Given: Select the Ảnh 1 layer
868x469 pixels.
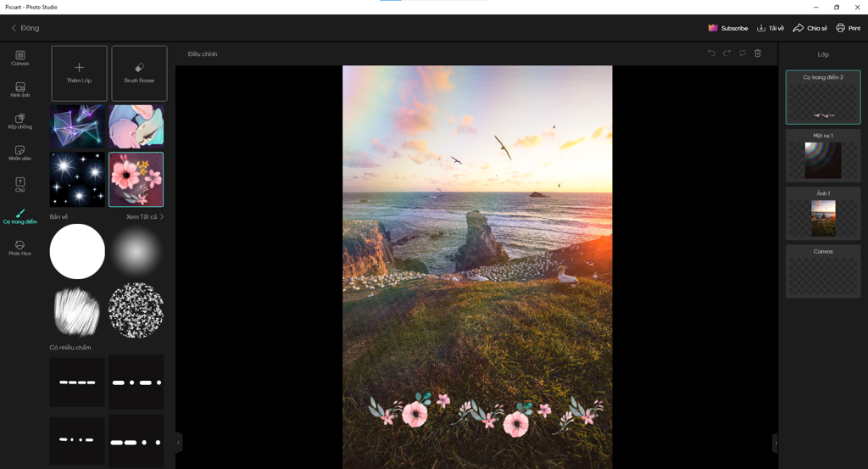Looking at the screenshot, I should pyautogui.click(x=823, y=213).
